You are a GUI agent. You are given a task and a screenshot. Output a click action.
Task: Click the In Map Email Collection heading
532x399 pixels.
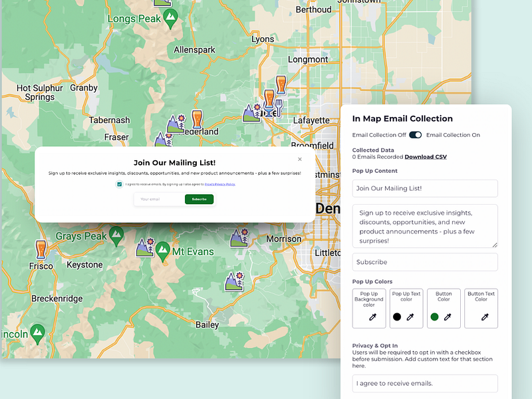[x=402, y=118]
